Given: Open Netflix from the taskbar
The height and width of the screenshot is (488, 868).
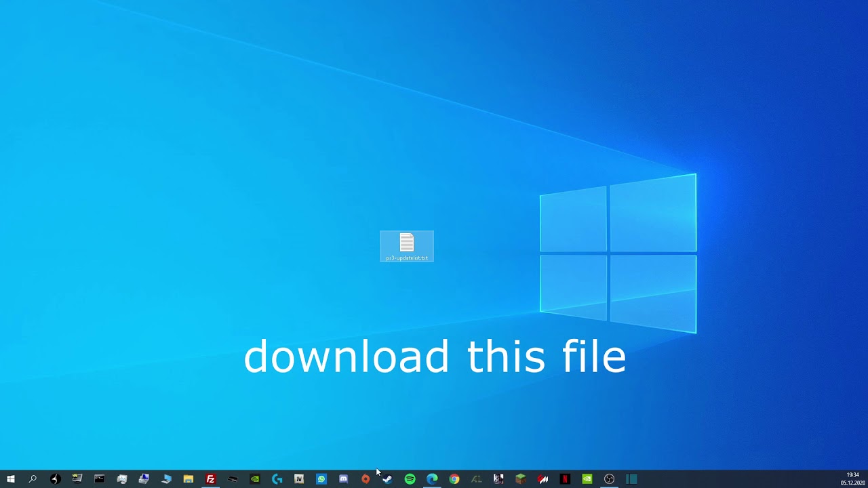Looking at the screenshot, I should click(x=565, y=479).
